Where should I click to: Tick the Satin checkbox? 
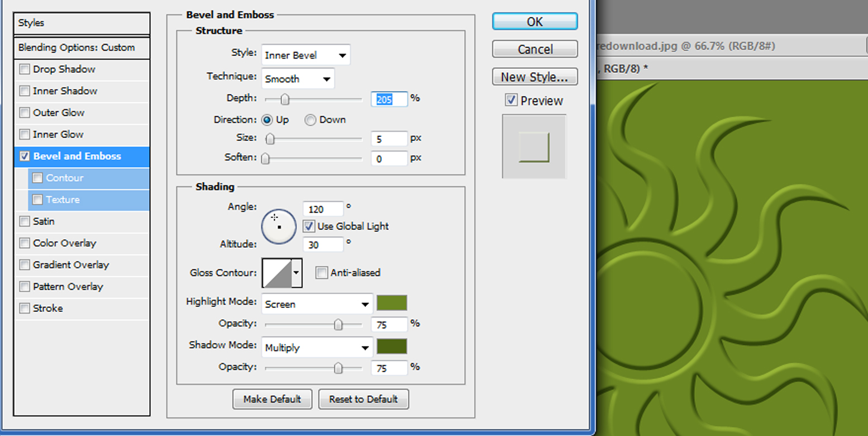pyautogui.click(x=25, y=221)
